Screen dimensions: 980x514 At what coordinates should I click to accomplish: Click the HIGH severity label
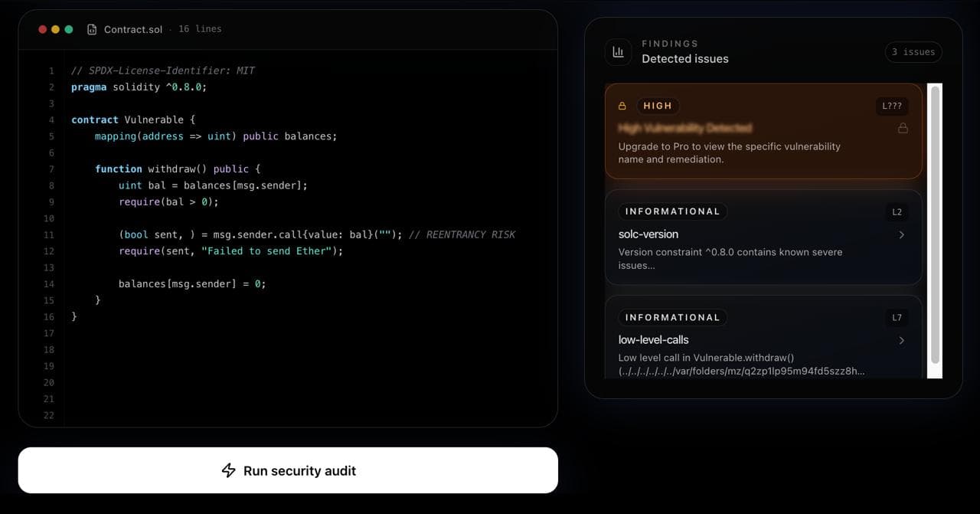657,106
